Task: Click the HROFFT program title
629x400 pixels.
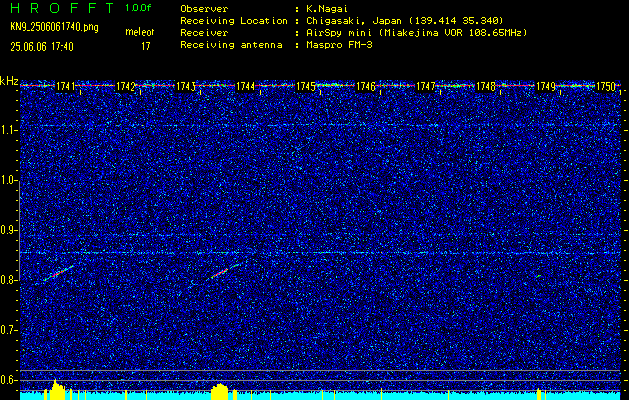Action: click(62, 8)
